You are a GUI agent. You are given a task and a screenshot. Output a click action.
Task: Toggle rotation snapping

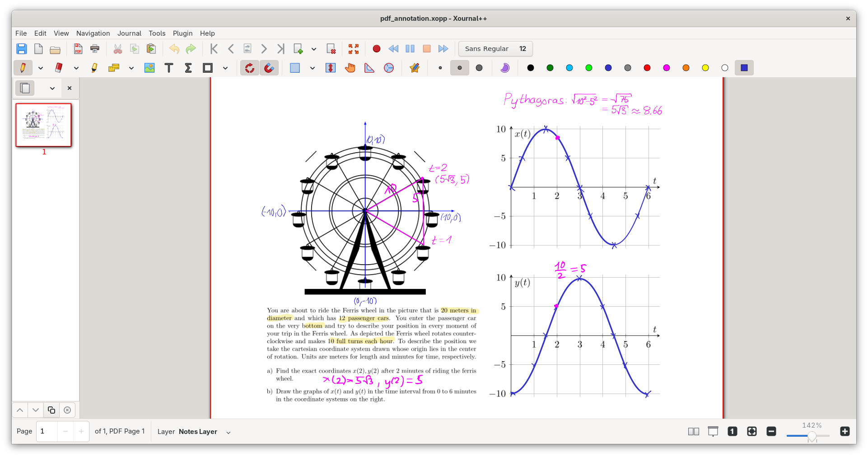249,68
